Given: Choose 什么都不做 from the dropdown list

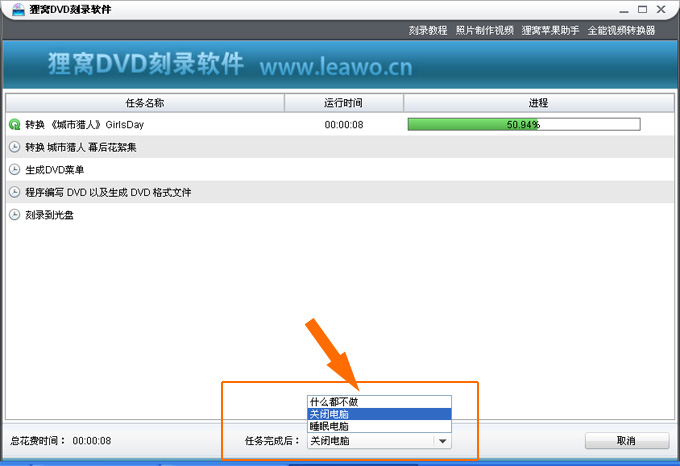Looking at the screenshot, I should 379,402.
